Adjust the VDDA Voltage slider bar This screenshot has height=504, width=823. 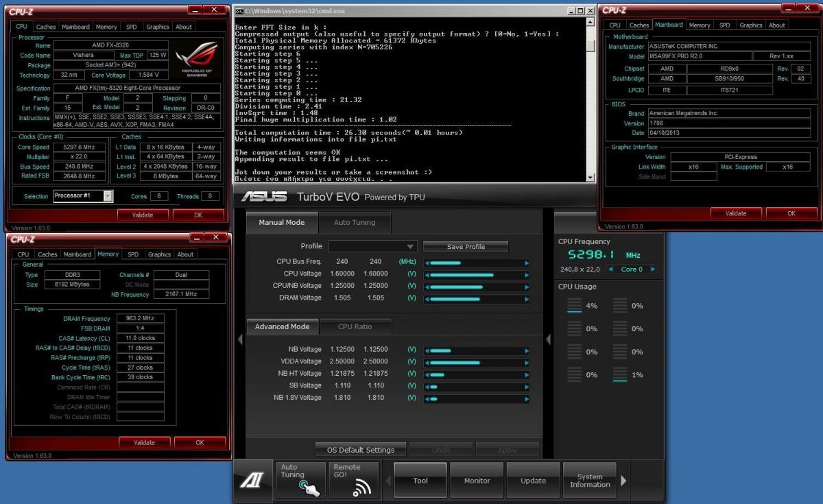point(477,362)
